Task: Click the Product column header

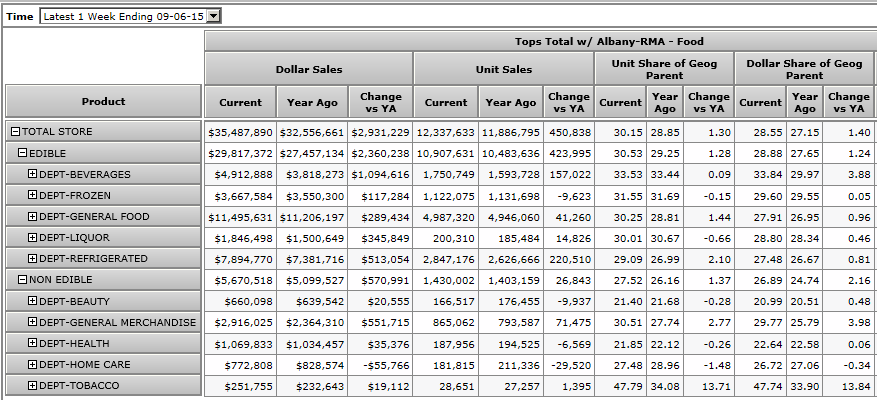Action: [103, 101]
